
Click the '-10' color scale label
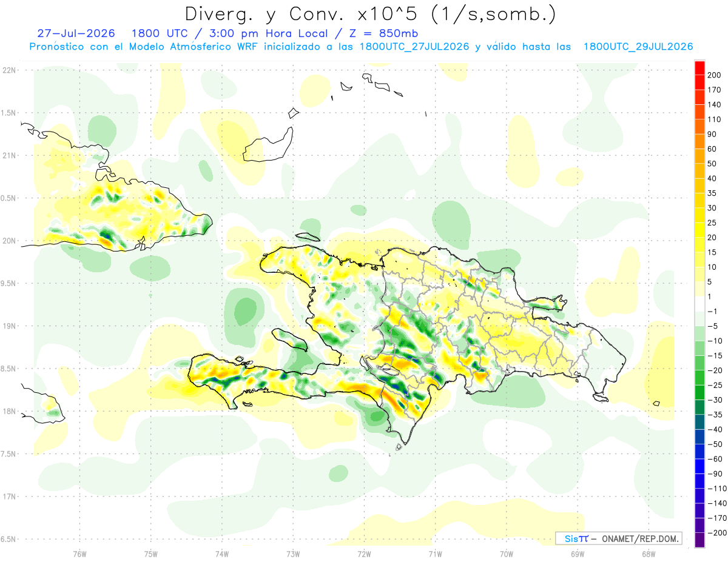pos(714,341)
